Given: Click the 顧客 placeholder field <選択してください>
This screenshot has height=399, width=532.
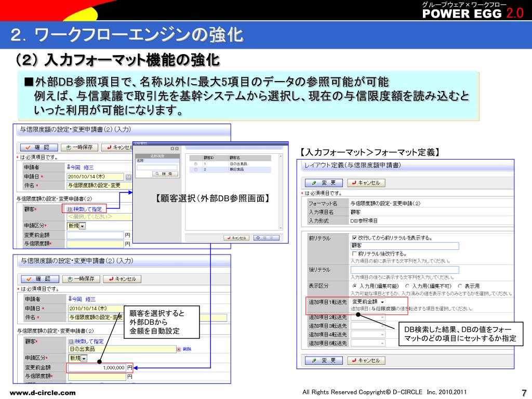Looking at the screenshot, I should (99, 217).
